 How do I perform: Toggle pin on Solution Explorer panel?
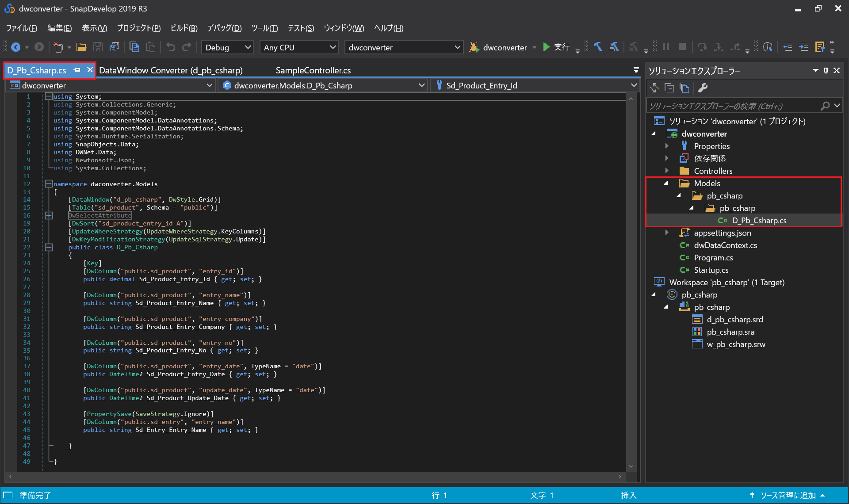pos(826,70)
